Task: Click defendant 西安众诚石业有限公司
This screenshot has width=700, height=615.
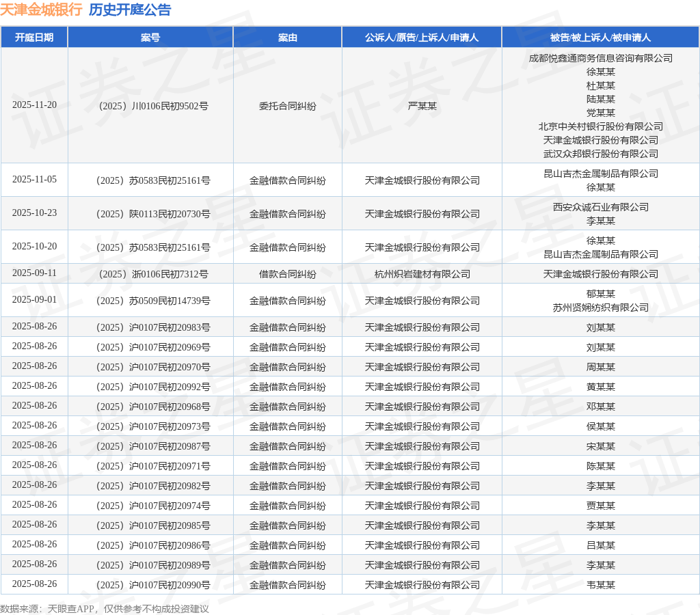Action: click(600, 207)
